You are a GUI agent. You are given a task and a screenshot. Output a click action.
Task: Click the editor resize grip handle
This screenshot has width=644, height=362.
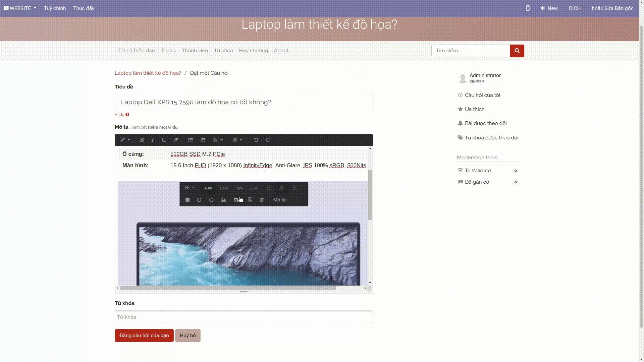click(244, 292)
